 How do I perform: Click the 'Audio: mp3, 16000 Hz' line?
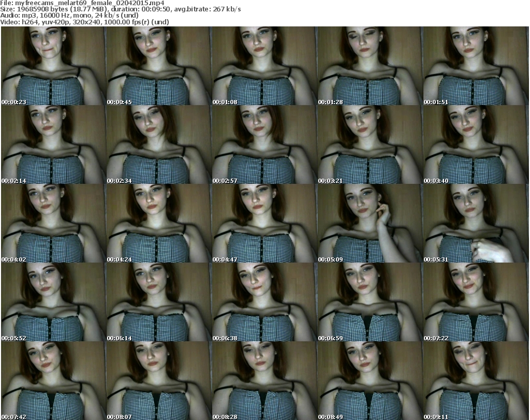coord(69,16)
